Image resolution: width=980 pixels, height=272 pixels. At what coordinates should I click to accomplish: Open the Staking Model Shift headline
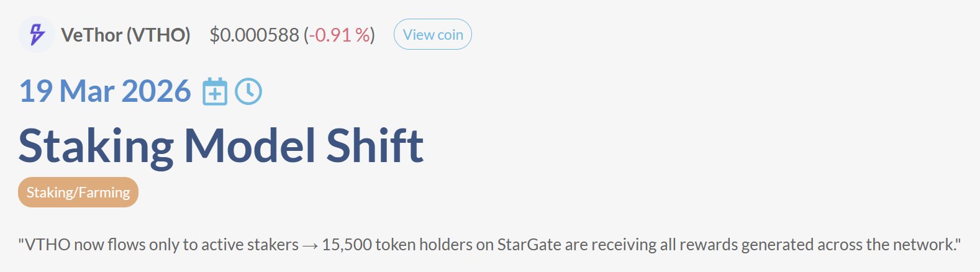[x=220, y=146]
